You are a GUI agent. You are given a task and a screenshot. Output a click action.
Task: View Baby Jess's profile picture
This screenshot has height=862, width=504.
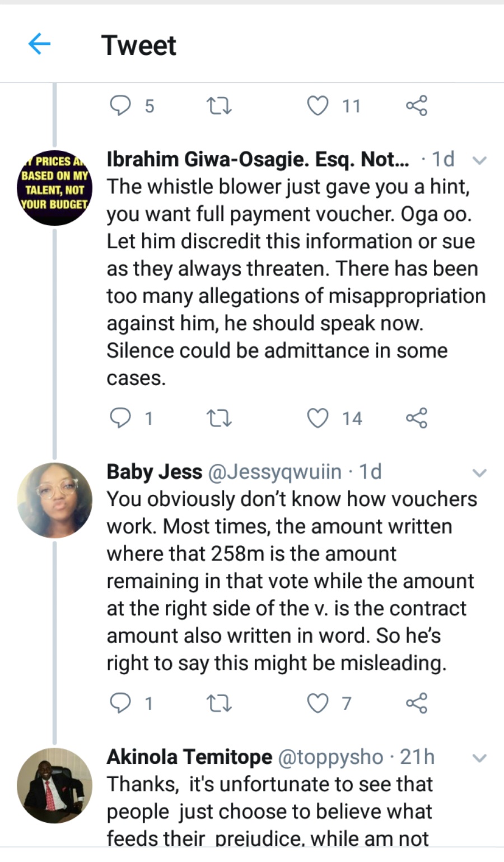click(x=54, y=500)
